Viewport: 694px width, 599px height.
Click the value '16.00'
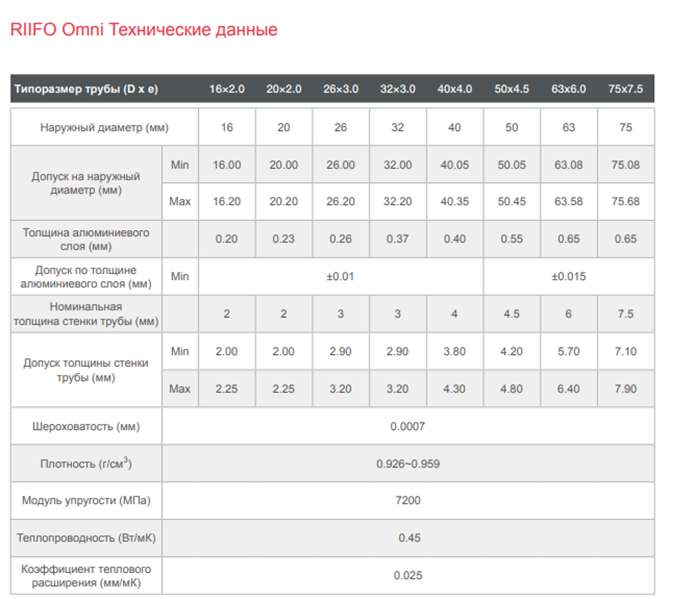(x=227, y=165)
